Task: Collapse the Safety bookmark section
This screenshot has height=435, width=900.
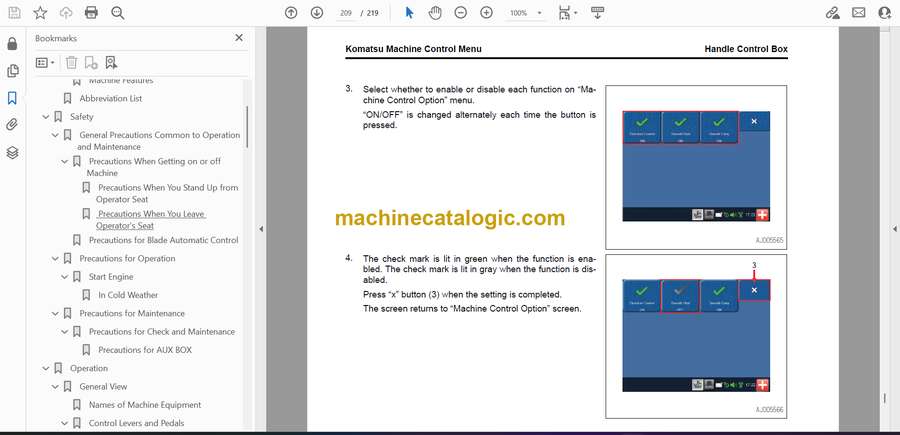Action: point(45,116)
